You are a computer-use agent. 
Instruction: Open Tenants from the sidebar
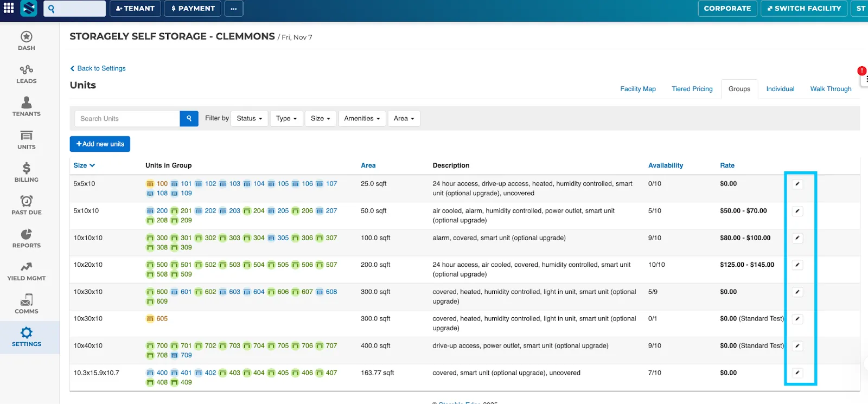point(27,107)
